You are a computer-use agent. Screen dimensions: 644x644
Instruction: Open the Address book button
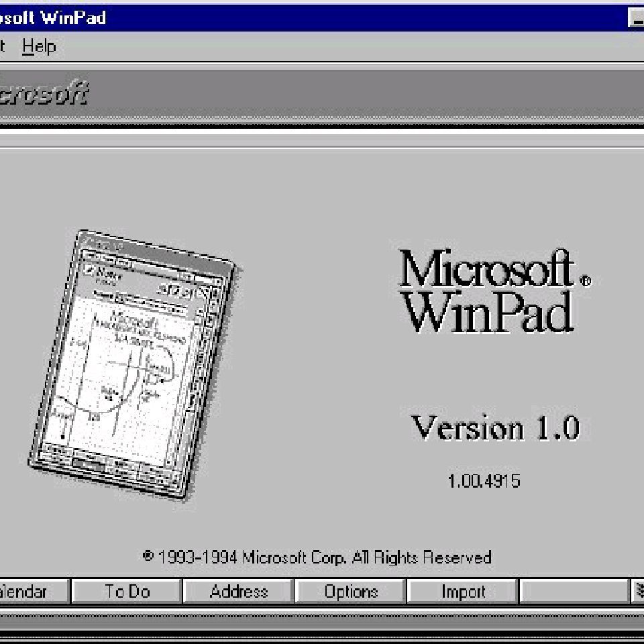click(239, 592)
